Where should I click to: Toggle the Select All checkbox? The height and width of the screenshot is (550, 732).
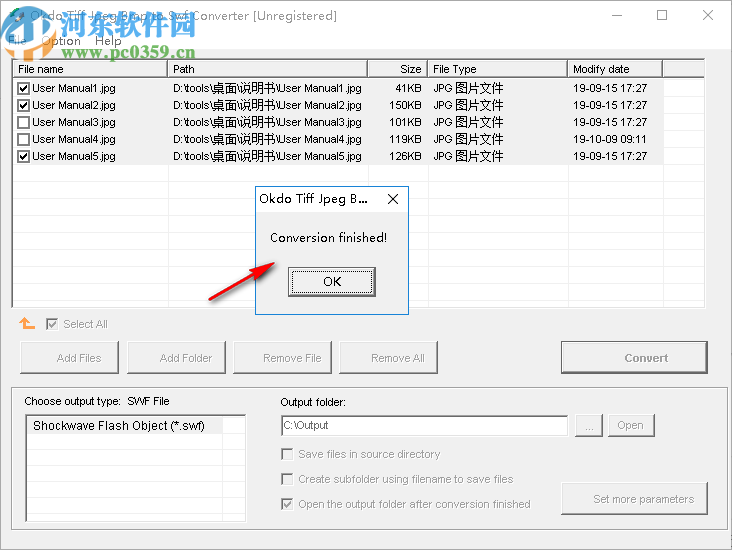point(52,324)
